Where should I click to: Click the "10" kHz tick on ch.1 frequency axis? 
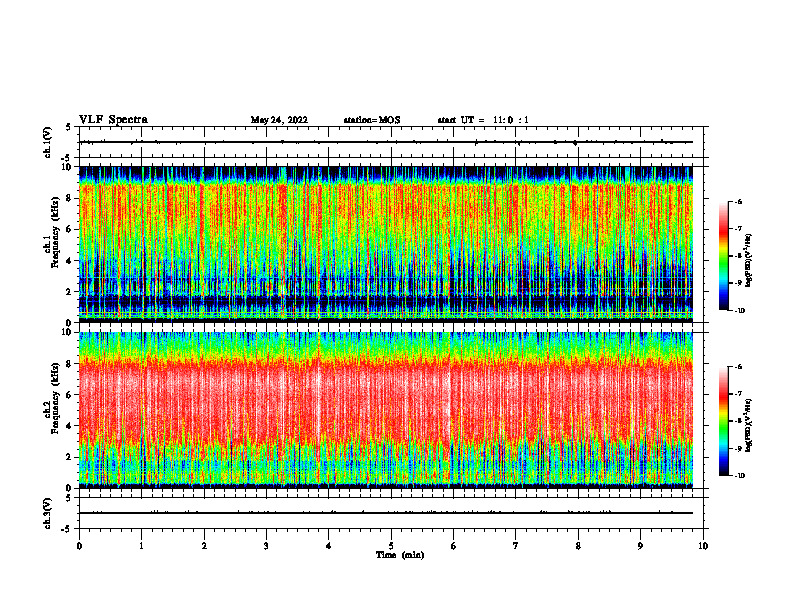tap(67, 167)
